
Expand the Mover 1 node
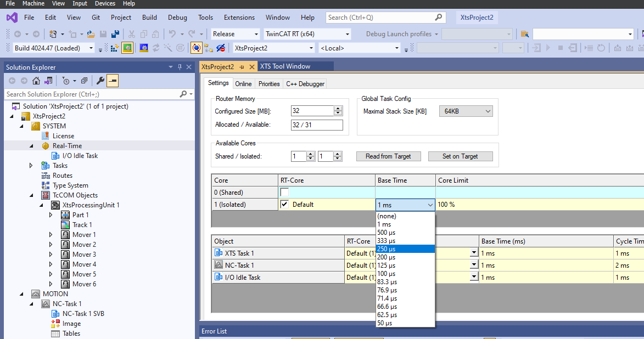(51, 234)
